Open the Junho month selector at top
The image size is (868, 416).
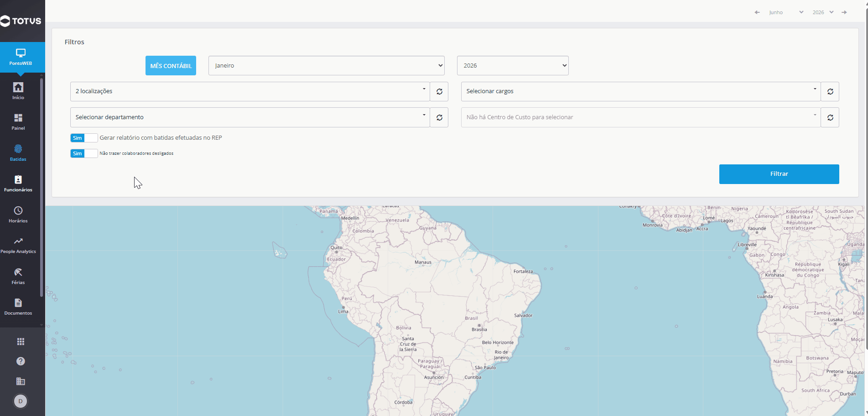point(786,12)
